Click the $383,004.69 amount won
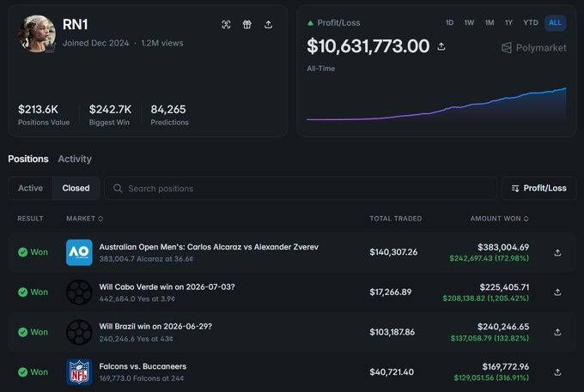The height and width of the screenshot is (392, 584). 503,247
